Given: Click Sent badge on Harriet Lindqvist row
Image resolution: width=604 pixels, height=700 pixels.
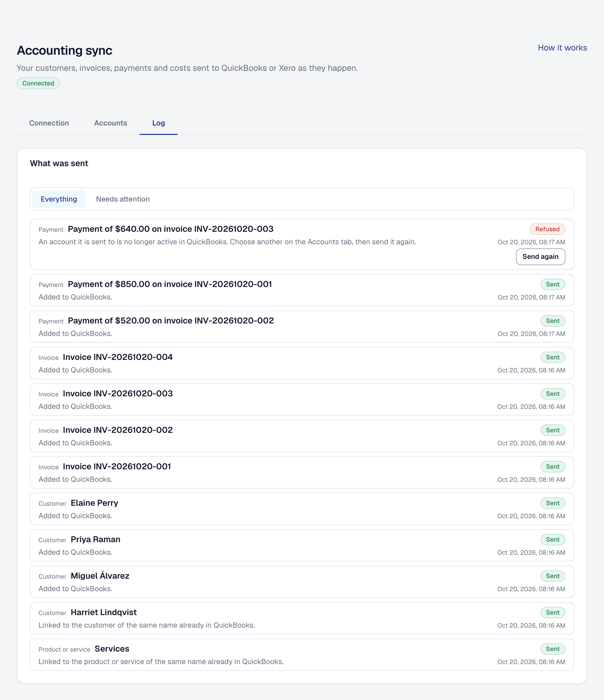Looking at the screenshot, I should click(x=553, y=613).
